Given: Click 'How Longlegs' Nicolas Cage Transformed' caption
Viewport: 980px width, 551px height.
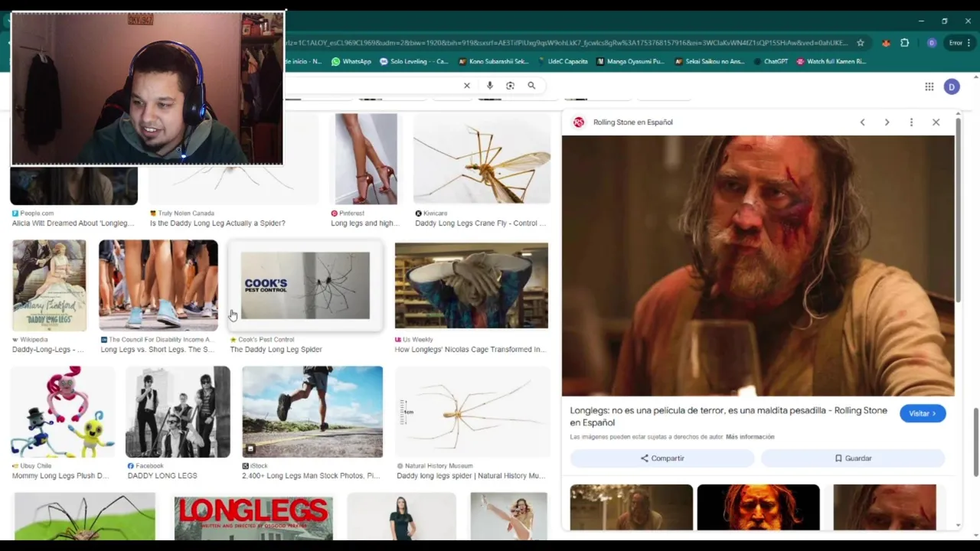Looking at the screenshot, I should point(470,350).
